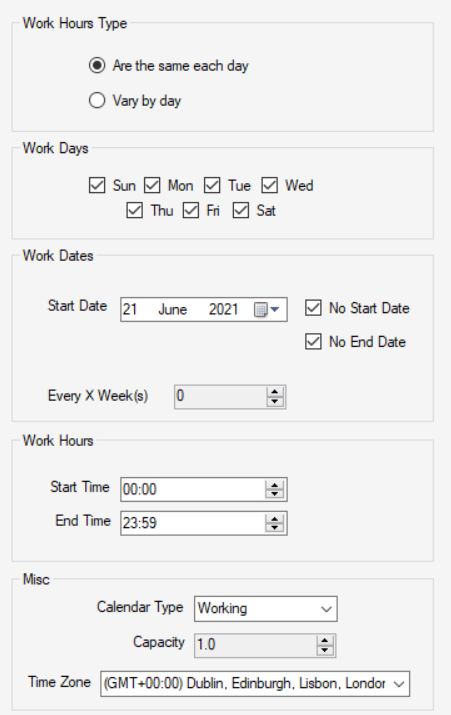Toggle the No End Date checkbox
The width and height of the screenshot is (451, 715).
(313, 342)
